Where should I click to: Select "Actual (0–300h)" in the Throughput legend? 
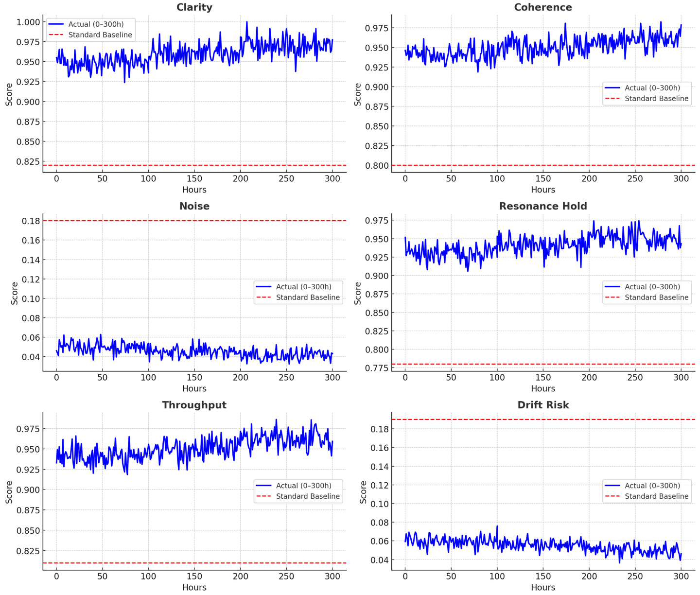point(304,486)
